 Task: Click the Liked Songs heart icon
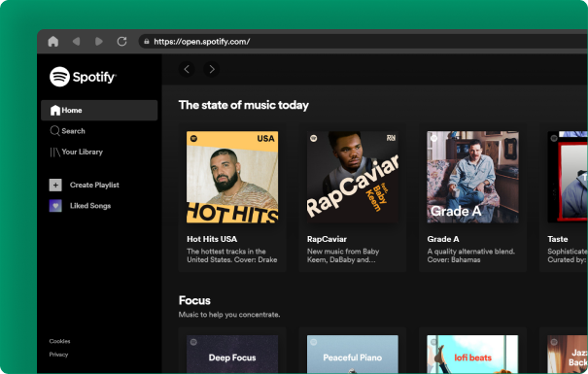[55, 206]
